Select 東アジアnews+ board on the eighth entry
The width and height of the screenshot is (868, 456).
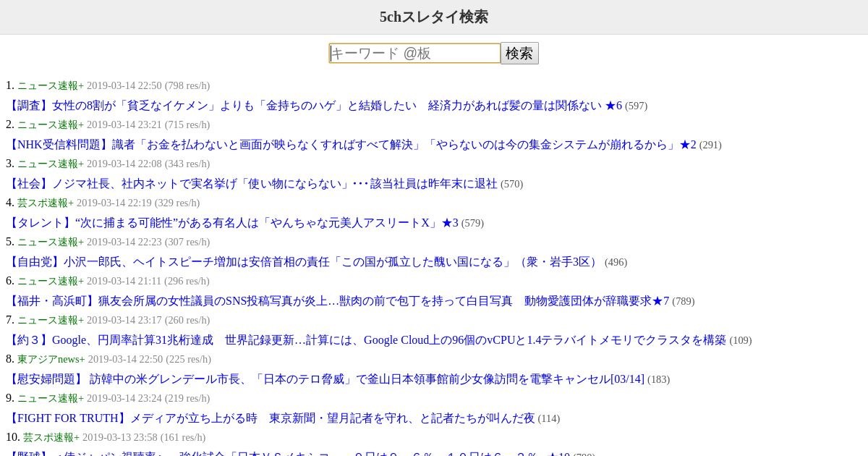pos(51,359)
